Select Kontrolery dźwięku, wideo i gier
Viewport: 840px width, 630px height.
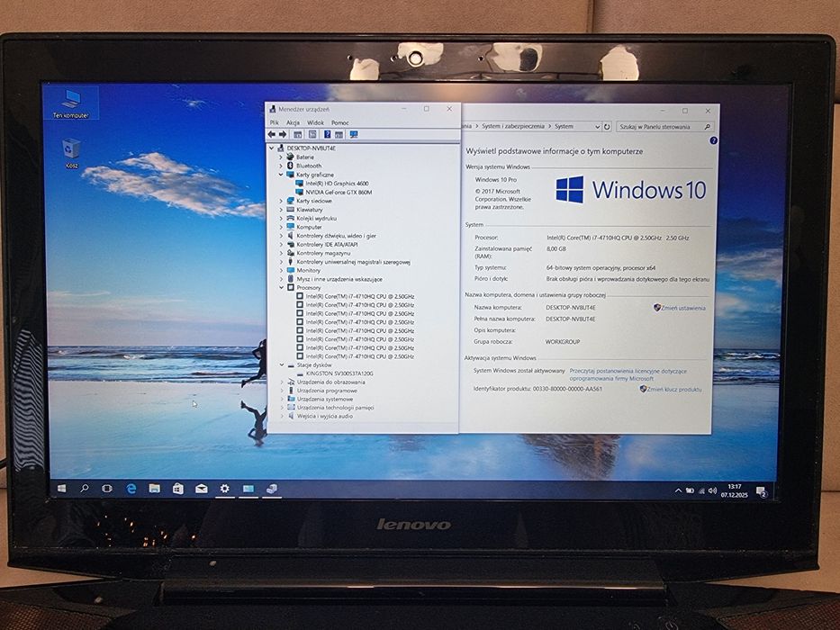[x=337, y=236]
